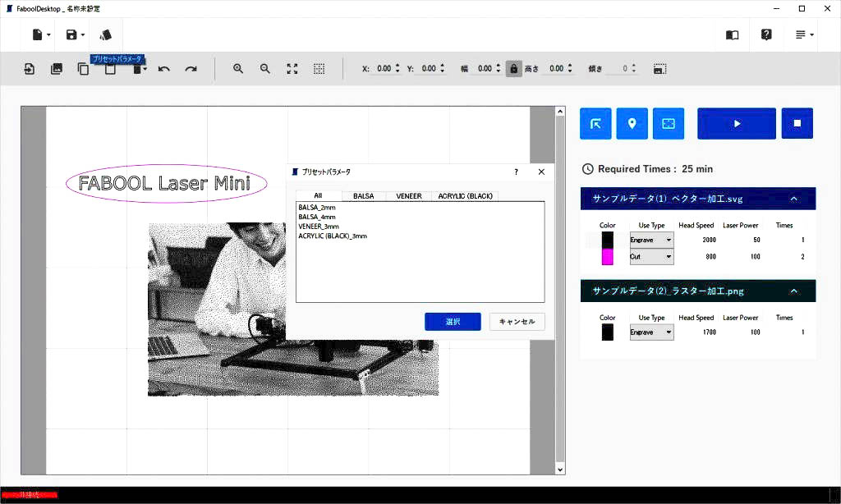Click the Y position field
The image size is (841, 504).
click(x=429, y=69)
